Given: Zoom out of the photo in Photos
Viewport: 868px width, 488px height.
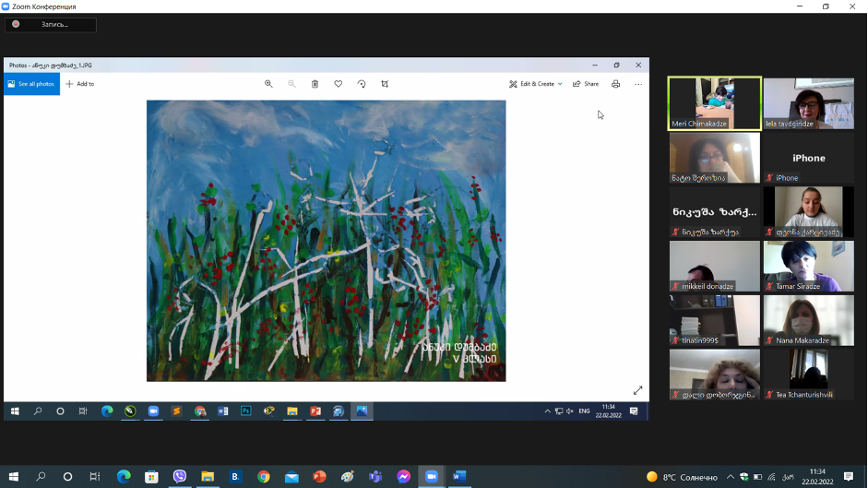Looking at the screenshot, I should (291, 84).
